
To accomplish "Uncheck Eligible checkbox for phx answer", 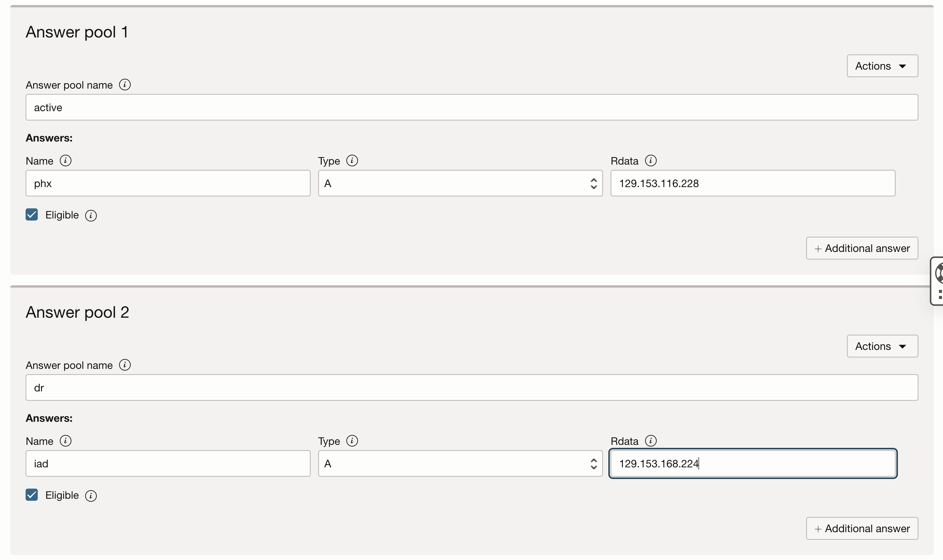I will click(32, 214).
